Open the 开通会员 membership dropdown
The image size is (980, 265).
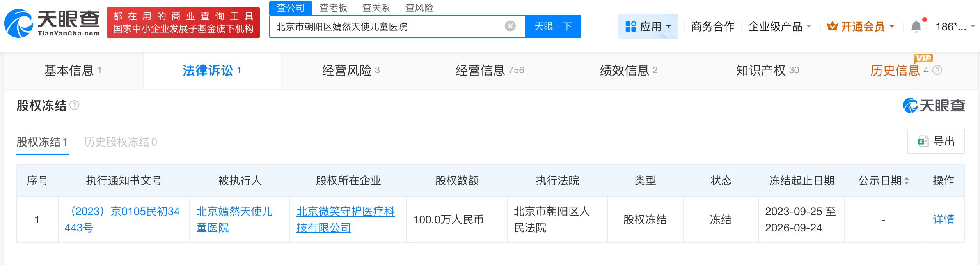(861, 26)
